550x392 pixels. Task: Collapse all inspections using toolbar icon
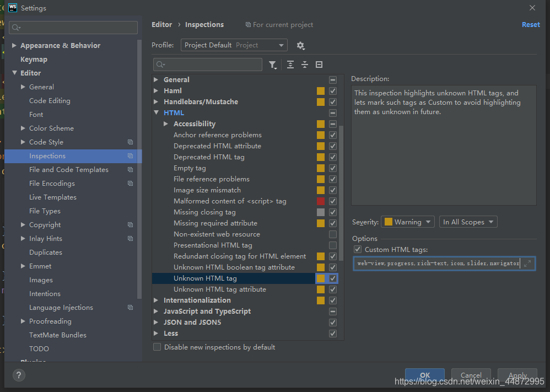pyautogui.click(x=305, y=65)
